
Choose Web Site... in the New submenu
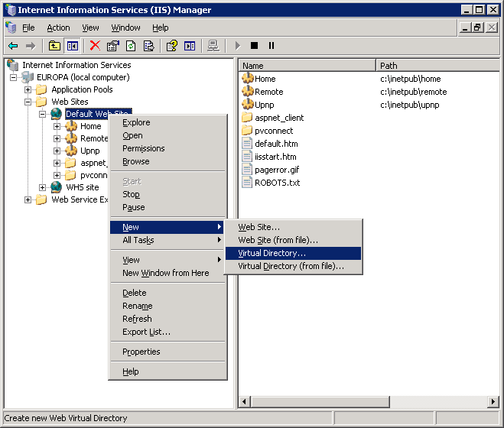[x=293, y=227]
